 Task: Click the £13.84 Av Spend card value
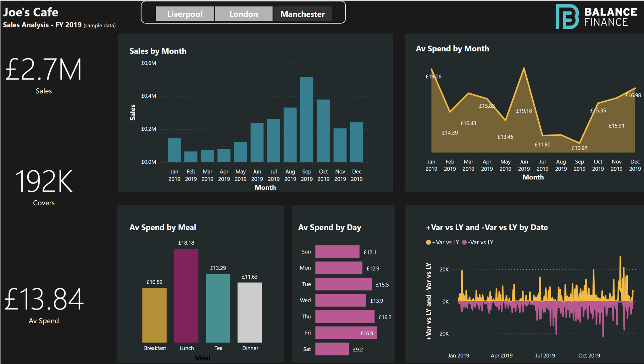coord(44,299)
